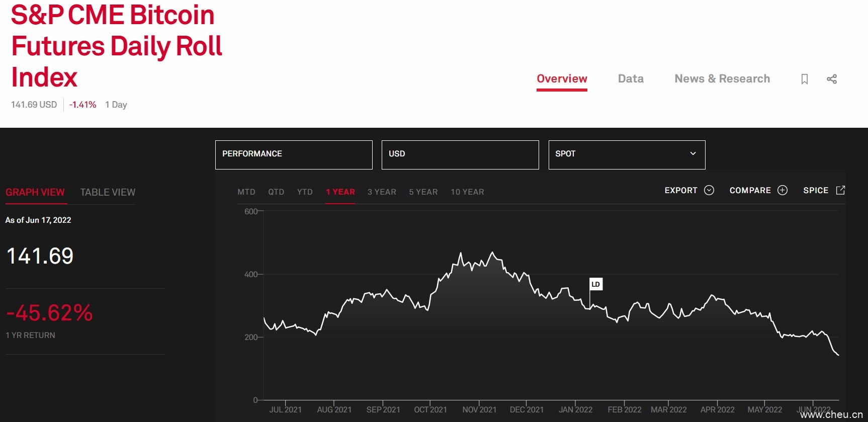This screenshot has width=868, height=422.
Task: Open the Export dropdown circle icon
Action: [709, 190]
